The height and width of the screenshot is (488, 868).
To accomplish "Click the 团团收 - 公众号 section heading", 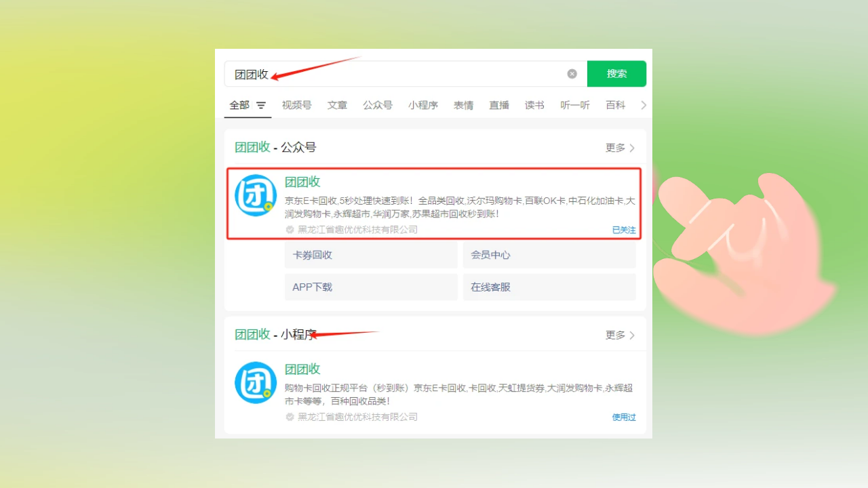I will coord(275,147).
